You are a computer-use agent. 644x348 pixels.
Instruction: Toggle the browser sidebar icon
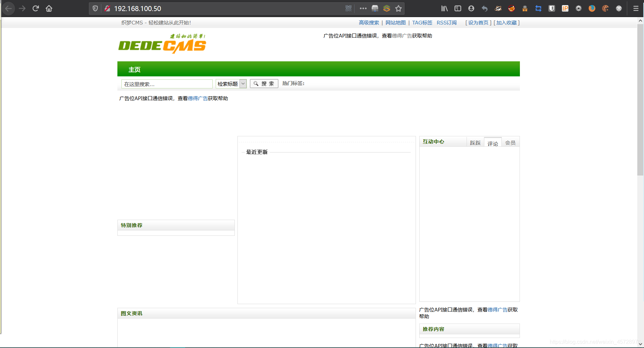click(458, 8)
